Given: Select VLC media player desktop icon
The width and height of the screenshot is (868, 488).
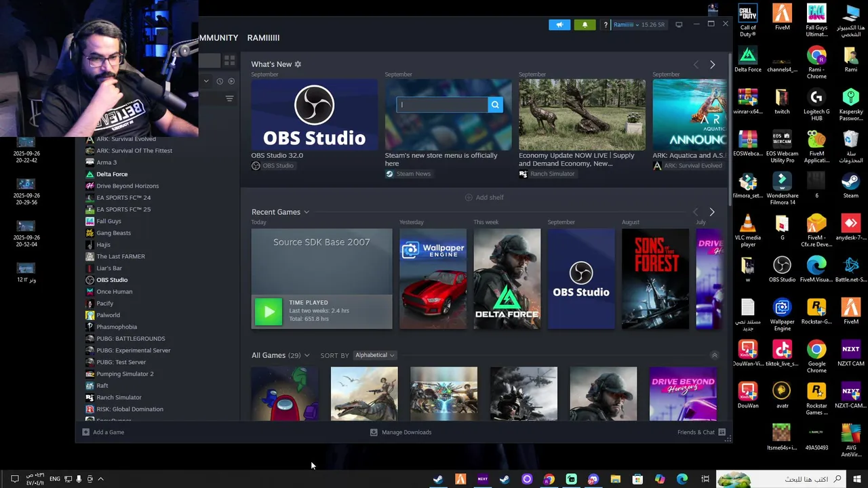Looking at the screenshot, I should (748, 230).
